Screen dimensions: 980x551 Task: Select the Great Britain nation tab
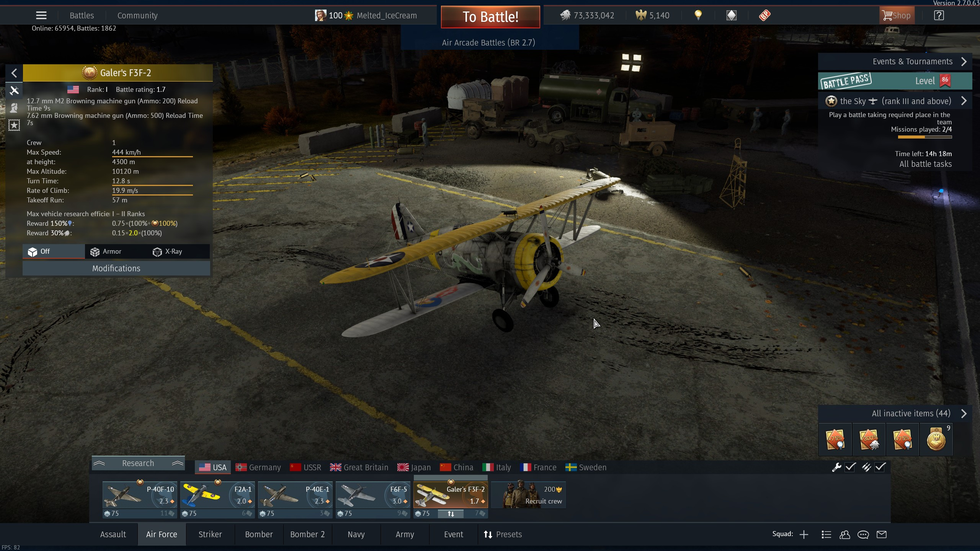pos(359,468)
